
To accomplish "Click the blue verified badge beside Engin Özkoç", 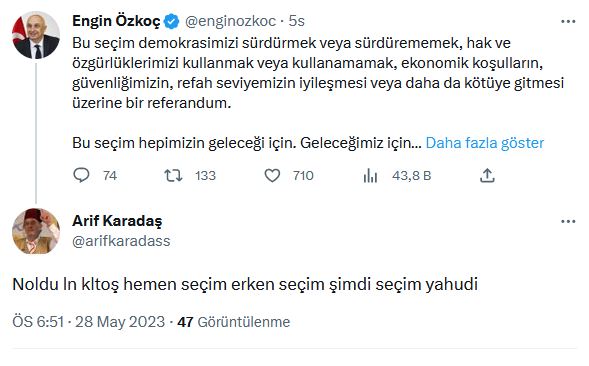I will pyautogui.click(x=172, y=21).
